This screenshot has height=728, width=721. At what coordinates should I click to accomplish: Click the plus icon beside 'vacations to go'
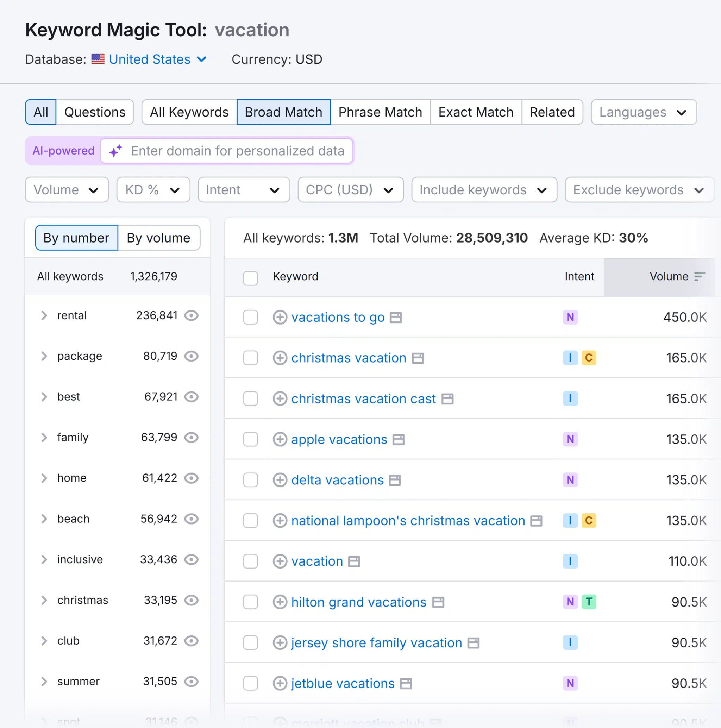280,317
